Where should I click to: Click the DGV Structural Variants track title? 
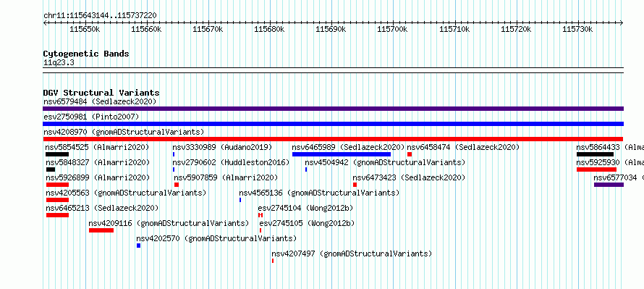pos(101,93)
